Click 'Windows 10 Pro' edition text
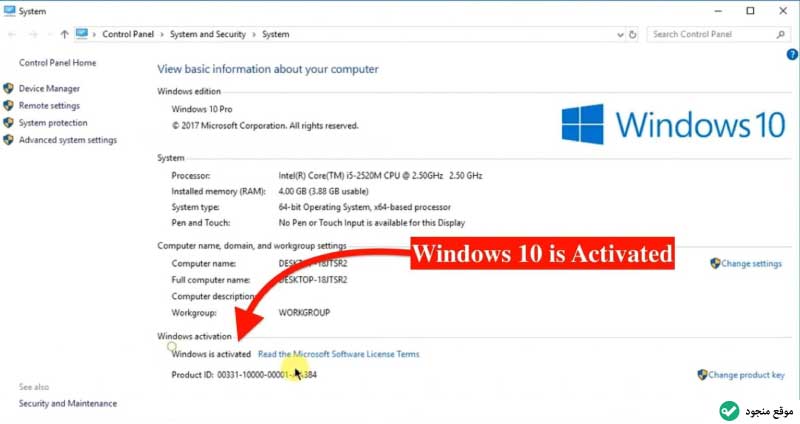The height and width of the screenshot is (424, 800). (202, 109)
